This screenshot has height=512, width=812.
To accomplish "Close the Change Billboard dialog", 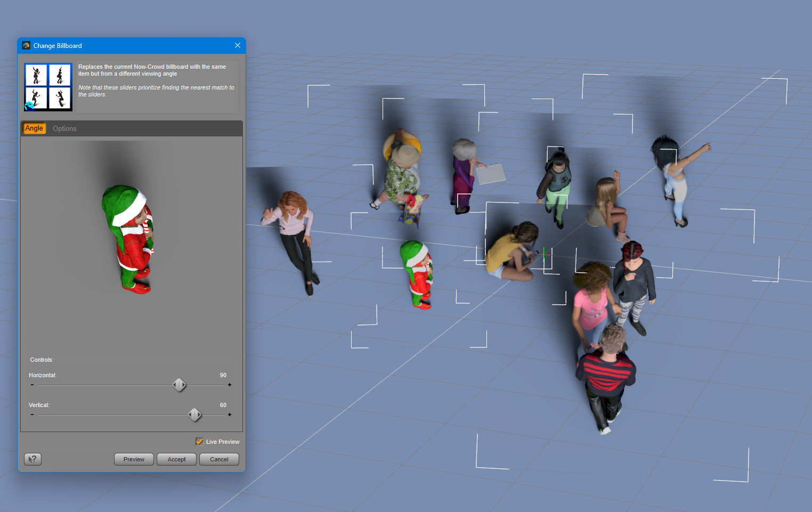I will [238, 46].
